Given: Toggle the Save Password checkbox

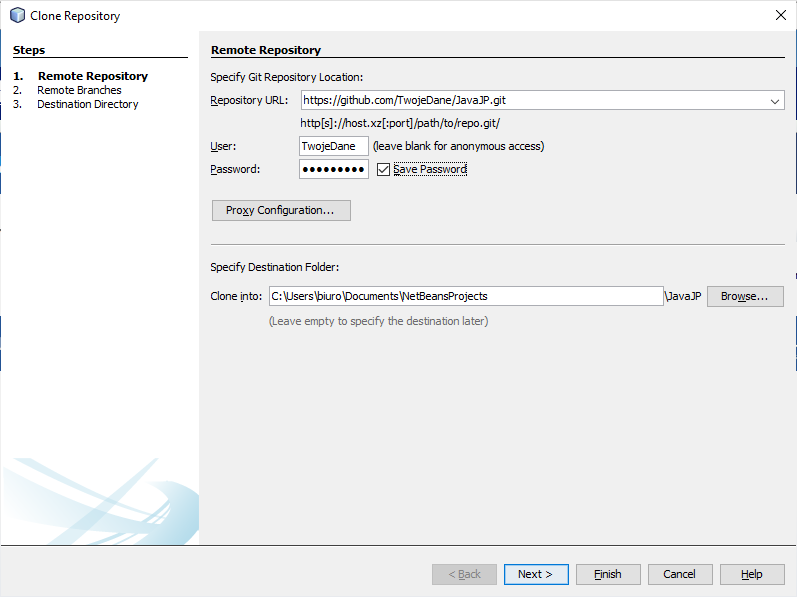Looking at the screenshot, I should pos(383,170).
